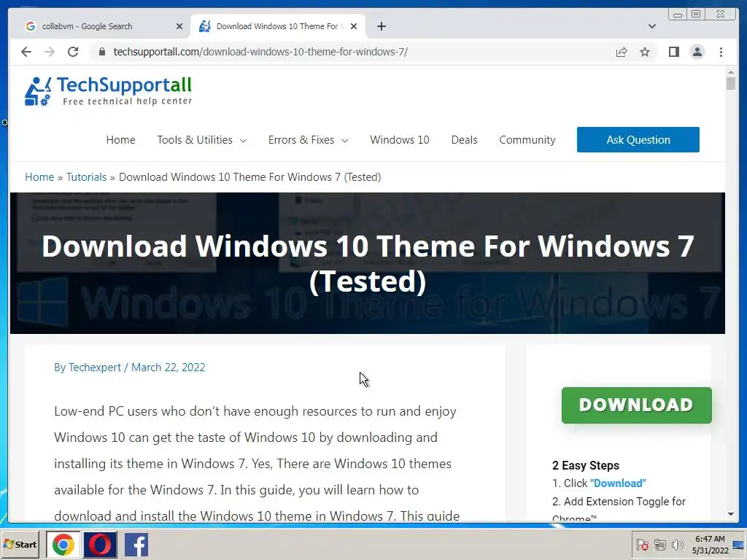Close the Download Windows 10 Theme tab
The image size is (747, 560).
click(354, 26)
